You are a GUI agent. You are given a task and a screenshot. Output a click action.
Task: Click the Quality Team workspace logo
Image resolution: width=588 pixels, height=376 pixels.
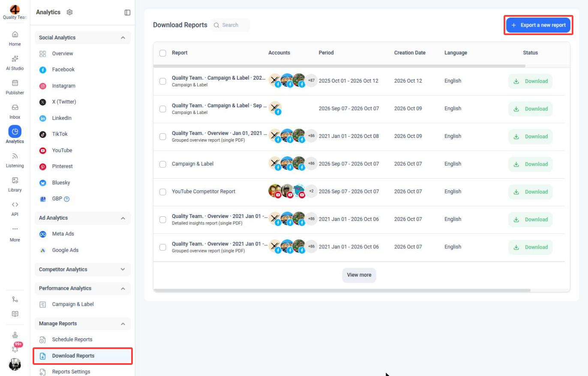tap(15, 9)
